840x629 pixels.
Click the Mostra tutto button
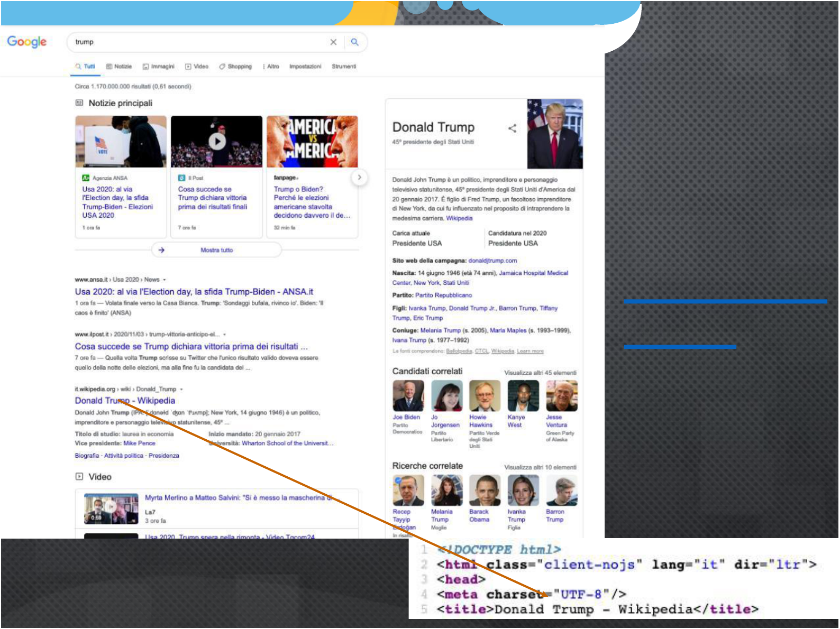pyautogui.click(x=216, y=250)
